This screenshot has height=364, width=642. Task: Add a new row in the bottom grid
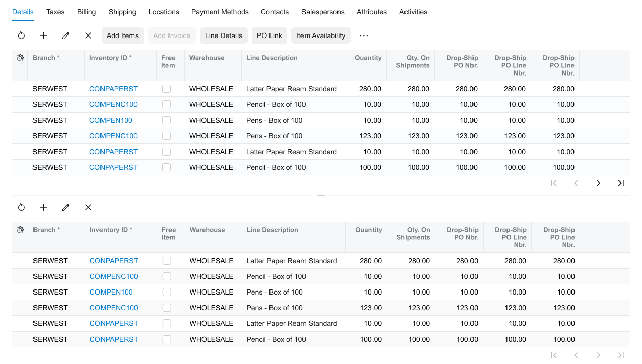[44, 207]
